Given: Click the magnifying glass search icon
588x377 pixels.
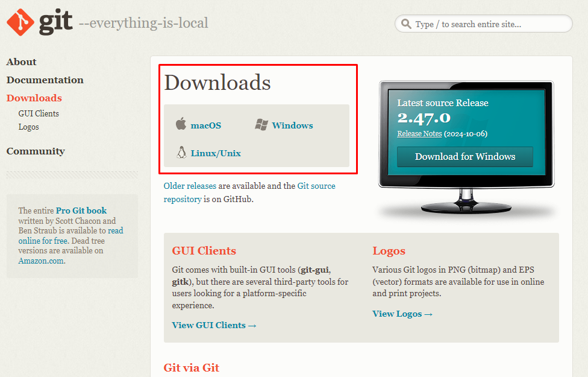Looking at the screenshot, I should pyautogui.click(x=406, y=24).
